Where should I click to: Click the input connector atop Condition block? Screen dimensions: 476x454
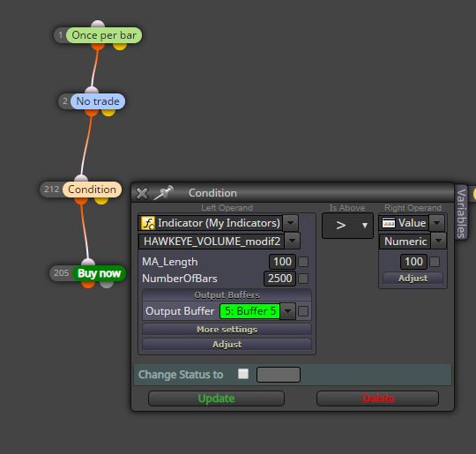click(81, 179)
